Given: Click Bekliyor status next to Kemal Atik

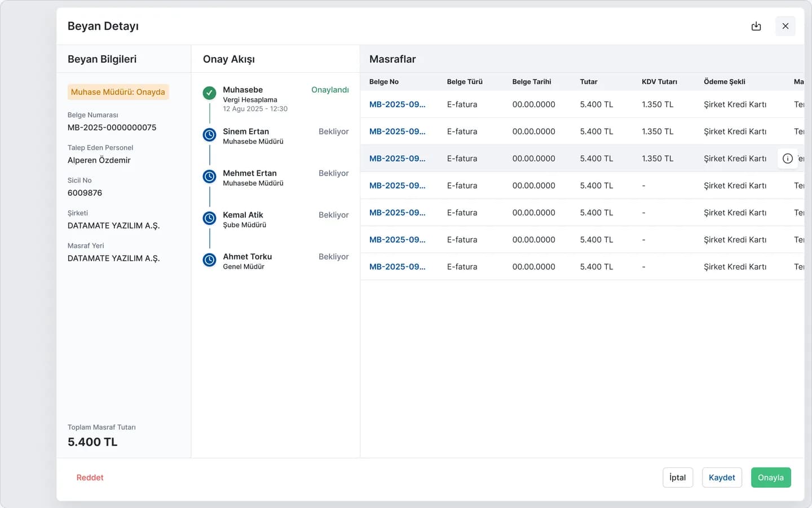Looking at the screenshot, I should (x=334, y=215).
